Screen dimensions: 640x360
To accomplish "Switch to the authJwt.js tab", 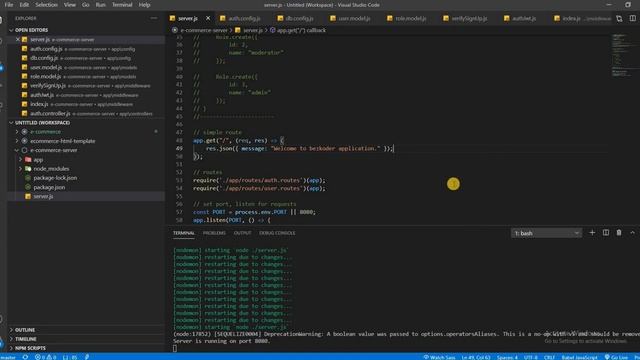I will (520, 18).
